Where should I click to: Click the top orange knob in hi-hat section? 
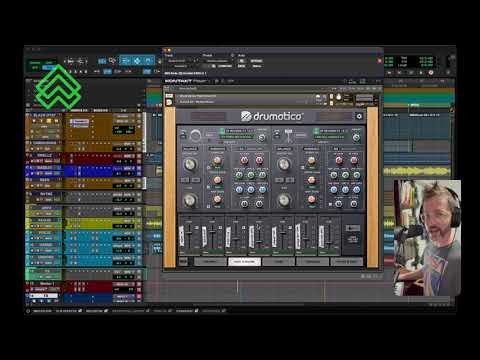tap(312, 161)
